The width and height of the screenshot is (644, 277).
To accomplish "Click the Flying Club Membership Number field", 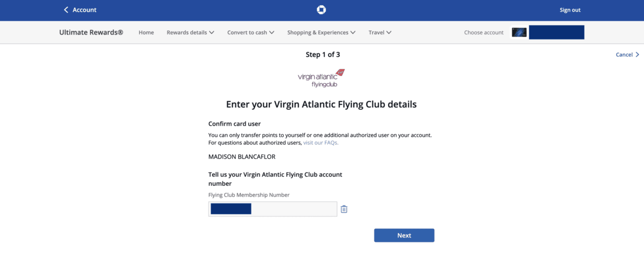I will (272, 209).
